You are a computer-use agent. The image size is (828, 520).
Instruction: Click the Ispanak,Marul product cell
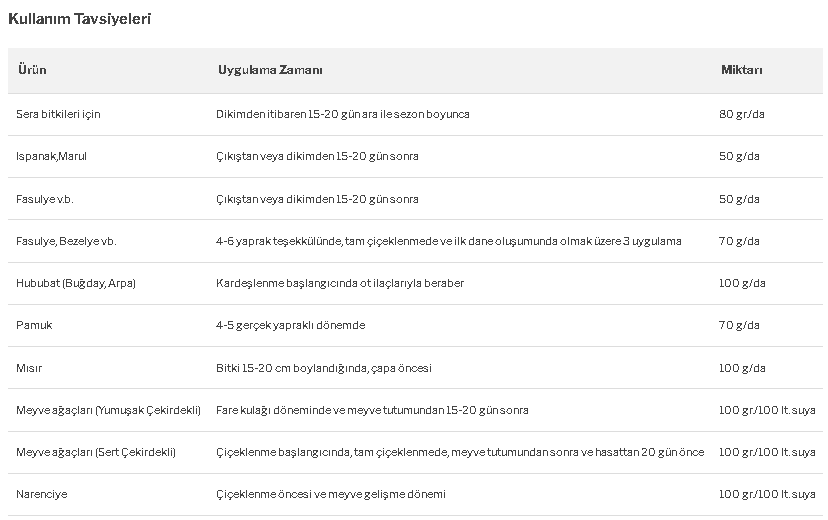click(51, 156)
